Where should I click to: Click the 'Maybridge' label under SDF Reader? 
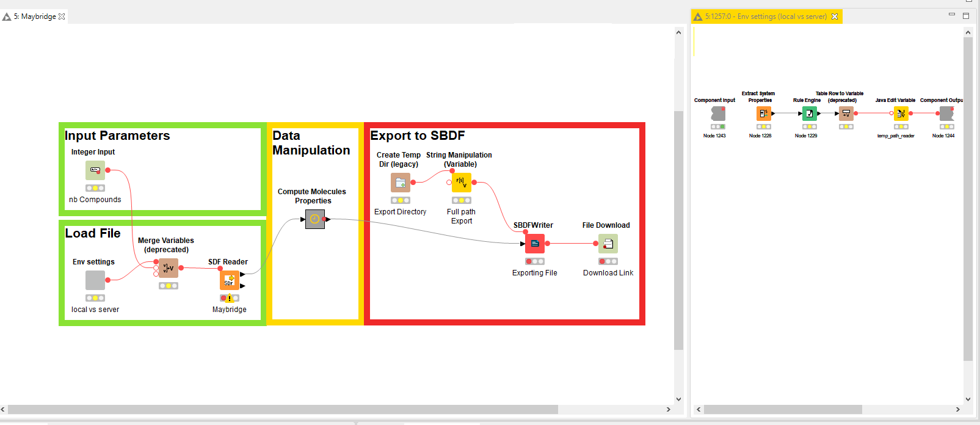[230, 310]
